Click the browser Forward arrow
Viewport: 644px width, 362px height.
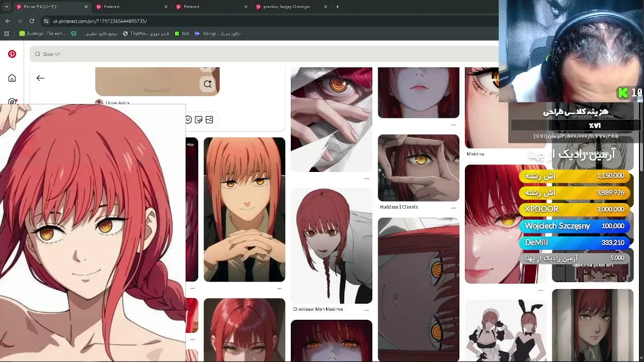20,21
